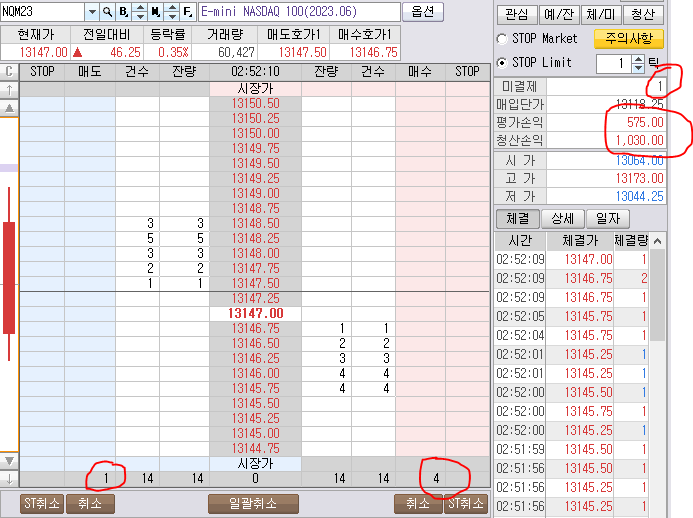Image resolution: width=693 pixels, height=518 pixels.
Task: Click the 미결제 value cell
Action: point(605,87)
